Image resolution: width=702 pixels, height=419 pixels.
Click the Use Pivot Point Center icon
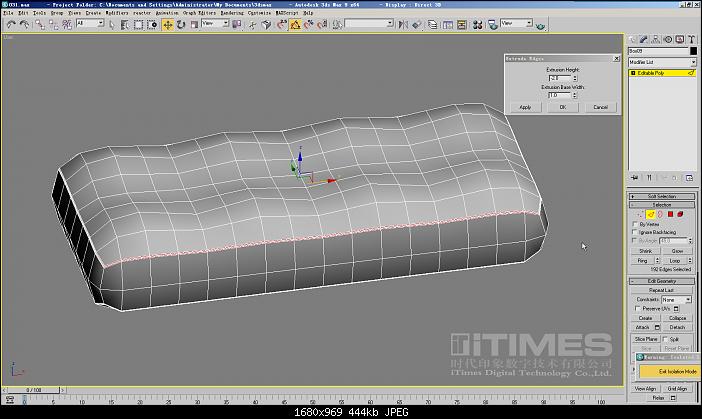click(x=236, y=25)
